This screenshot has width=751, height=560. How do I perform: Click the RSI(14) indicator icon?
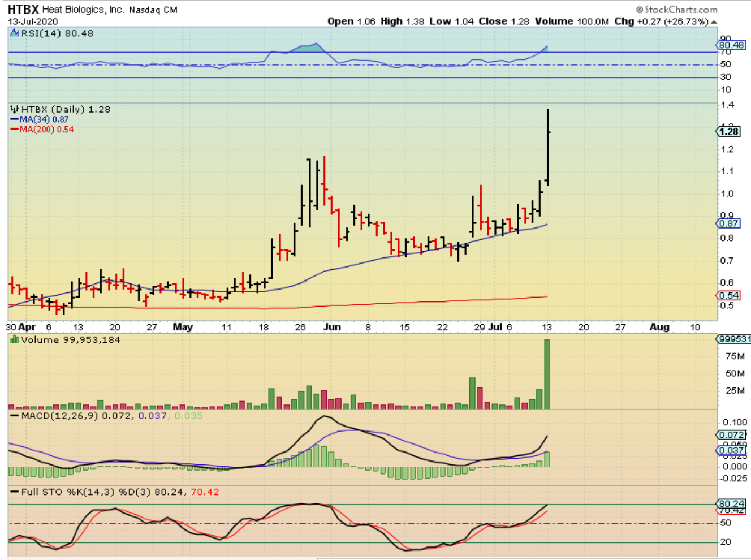click(15, 33)
